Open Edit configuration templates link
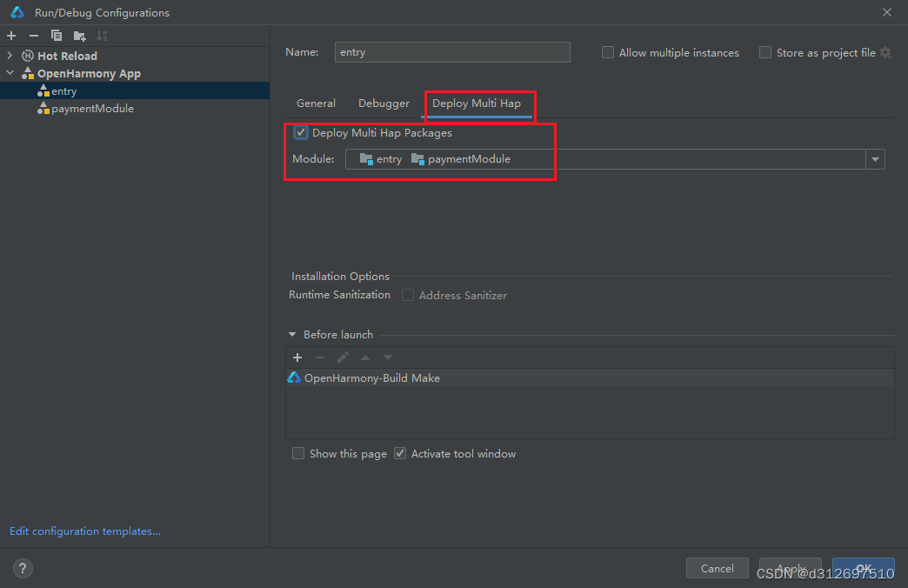908x588 pixels. click(85, 531)
